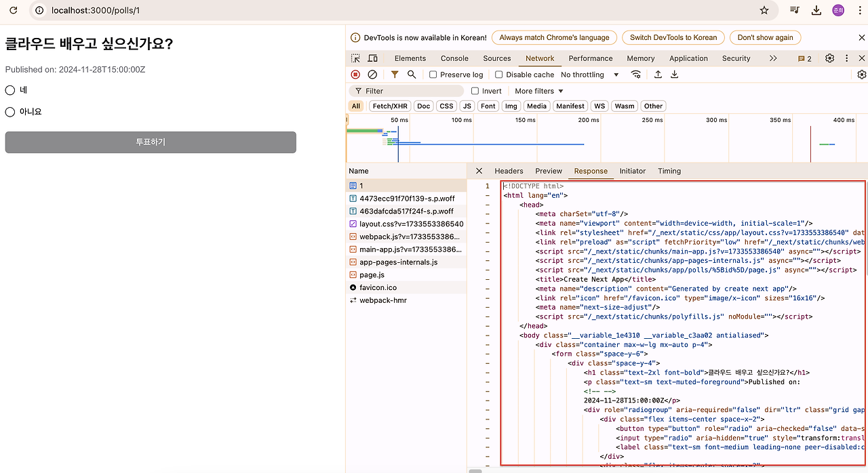Switch to the Console tab
The image size is (868, 473).
(454, 58)
